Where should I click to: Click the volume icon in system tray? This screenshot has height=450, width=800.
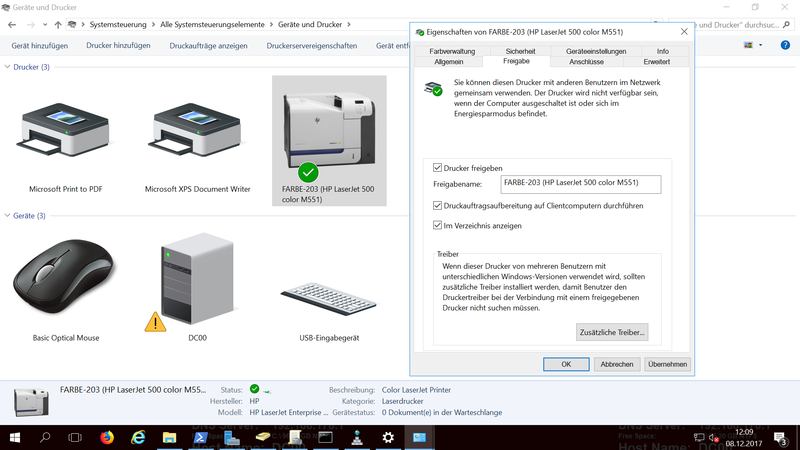pyautogui.click(x=714, y=438)
